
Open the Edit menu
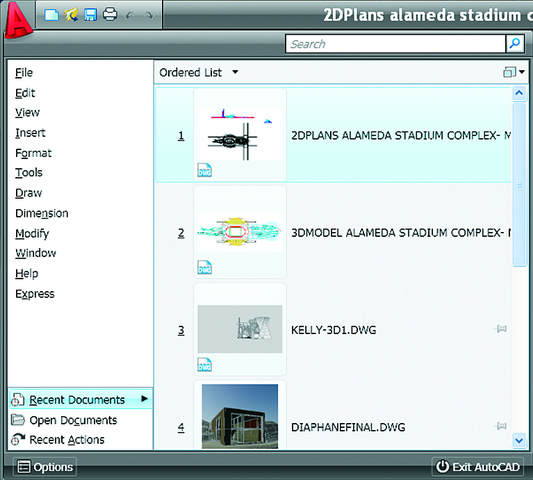[x=25, y=93]
